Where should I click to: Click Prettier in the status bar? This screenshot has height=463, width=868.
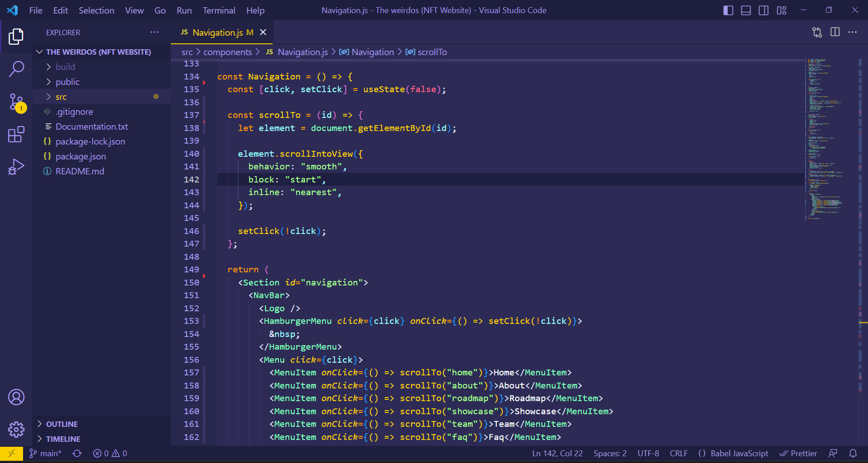click(x=798, y=453)
